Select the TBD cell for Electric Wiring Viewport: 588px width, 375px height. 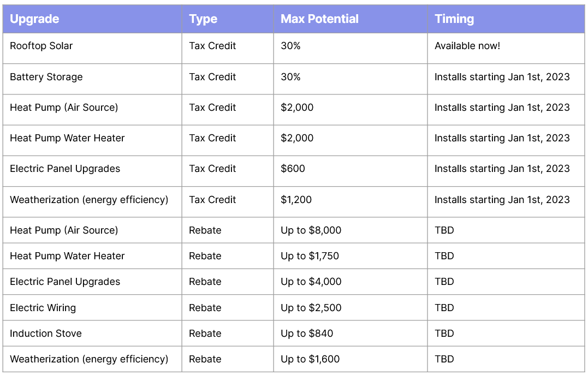tap(444, 308)
